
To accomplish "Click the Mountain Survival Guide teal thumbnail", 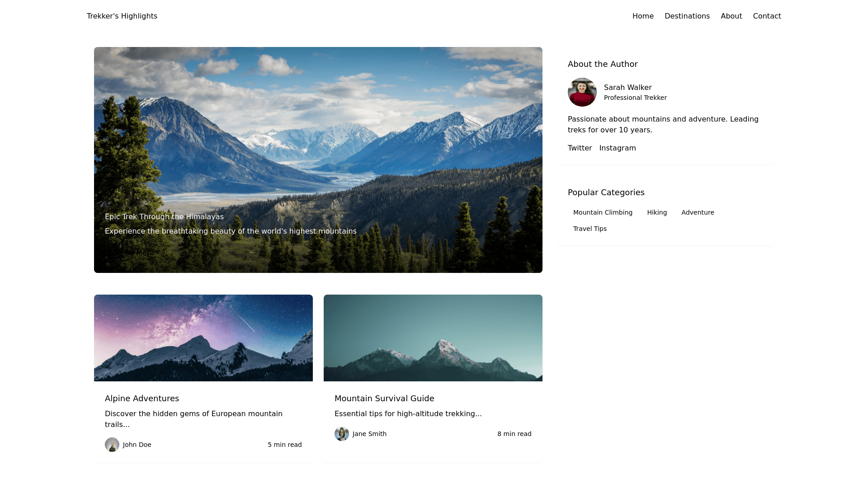I will coord(433,338).
